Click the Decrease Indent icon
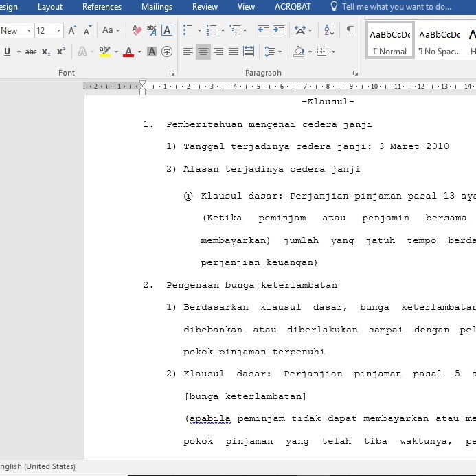Viewport: 476px width, 476px height. click(263, 30)
